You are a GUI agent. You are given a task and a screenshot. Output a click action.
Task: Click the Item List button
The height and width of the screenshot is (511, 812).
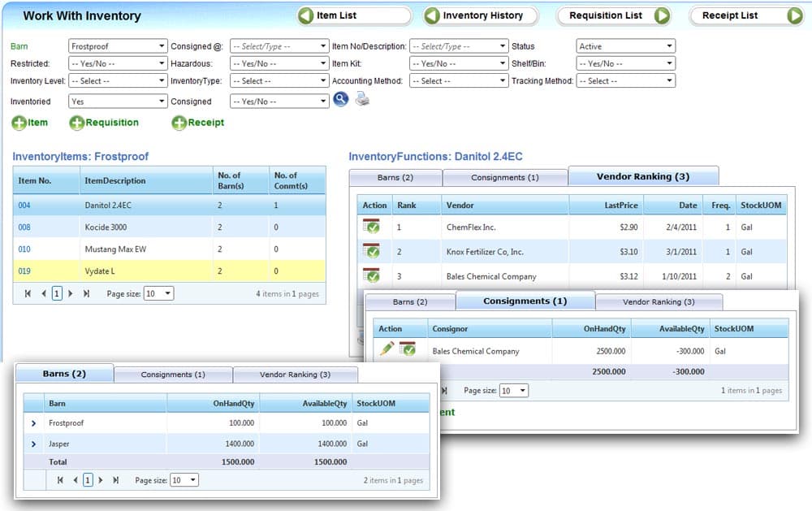(354, 15)
